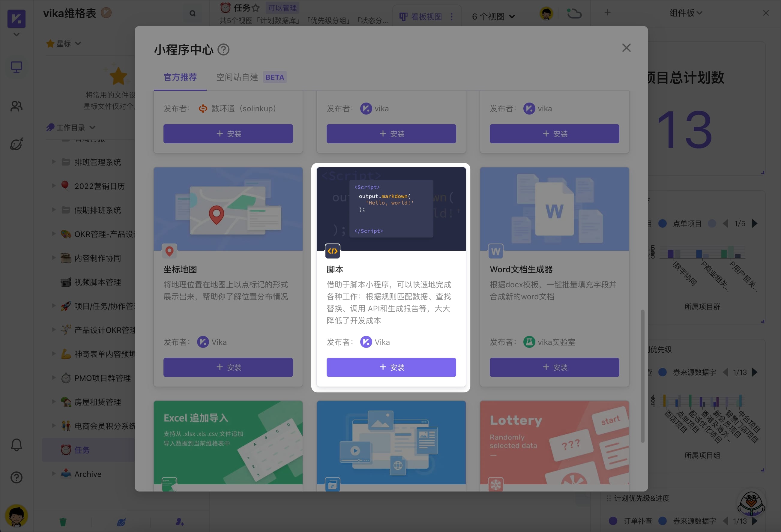Screen dimensions: 781x532
Task: Click the 坐标地图 location pin icon
Action: 169,251
